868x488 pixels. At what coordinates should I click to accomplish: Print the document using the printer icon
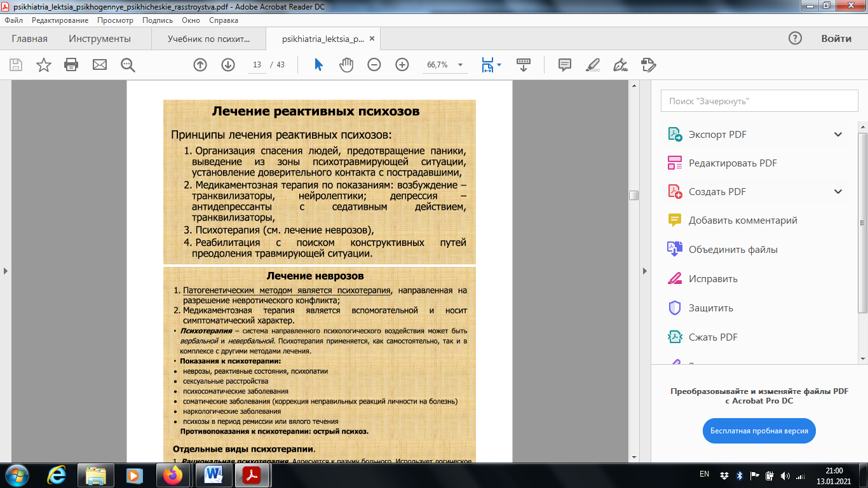[71, 65]
